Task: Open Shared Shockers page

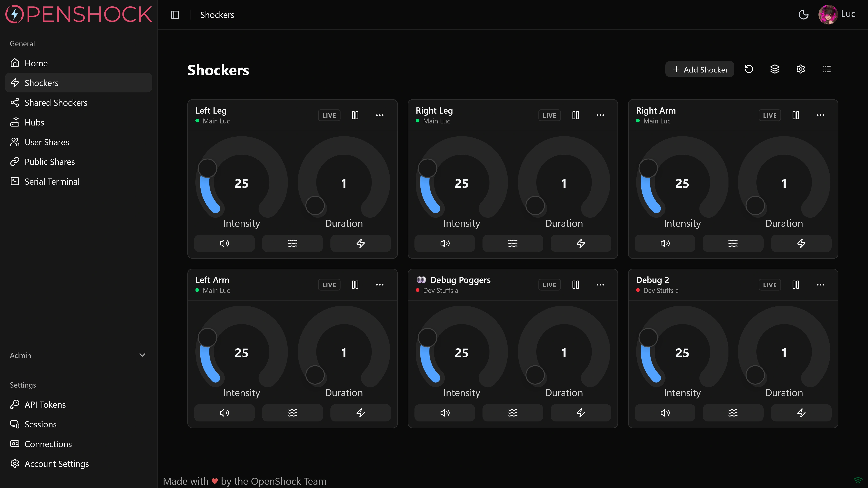Action: coord(78,102)
